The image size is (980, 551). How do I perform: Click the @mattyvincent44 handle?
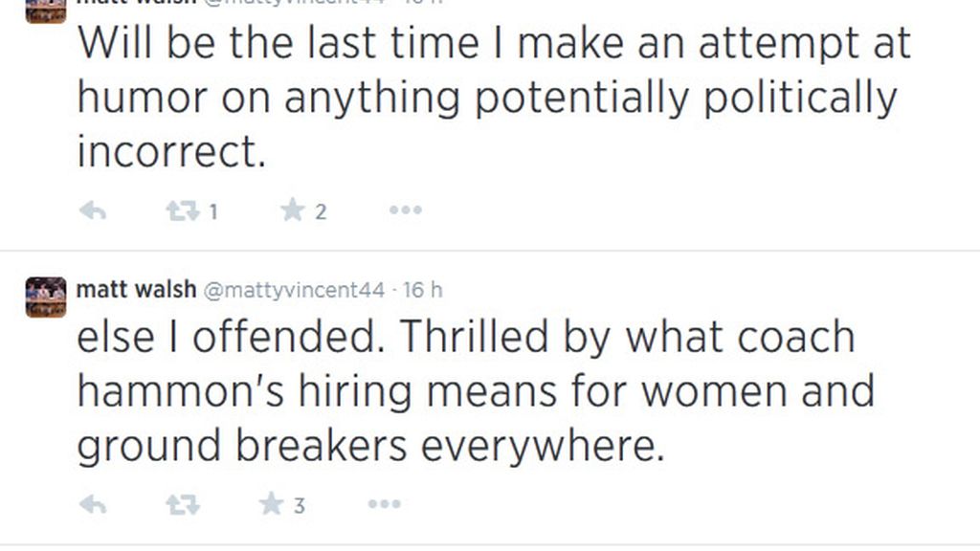point(295,291)
